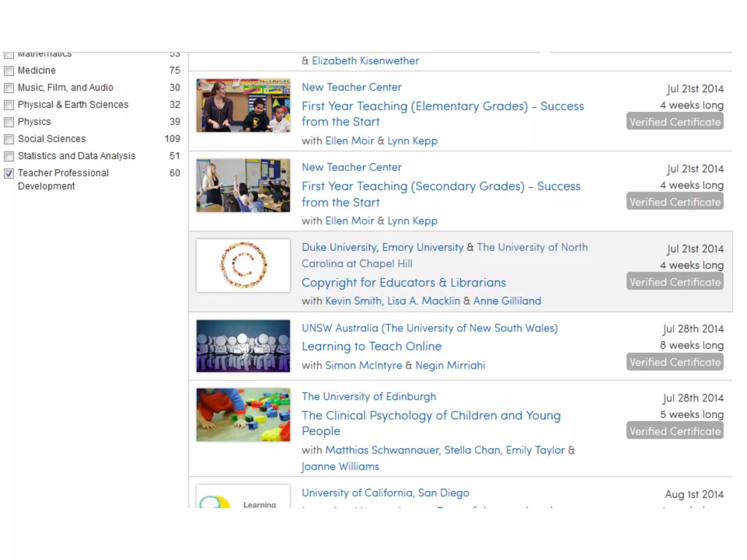Screen dimensions: 747x560
Task: Open the Learning to Teach Online course link
Action: point(371,346)
